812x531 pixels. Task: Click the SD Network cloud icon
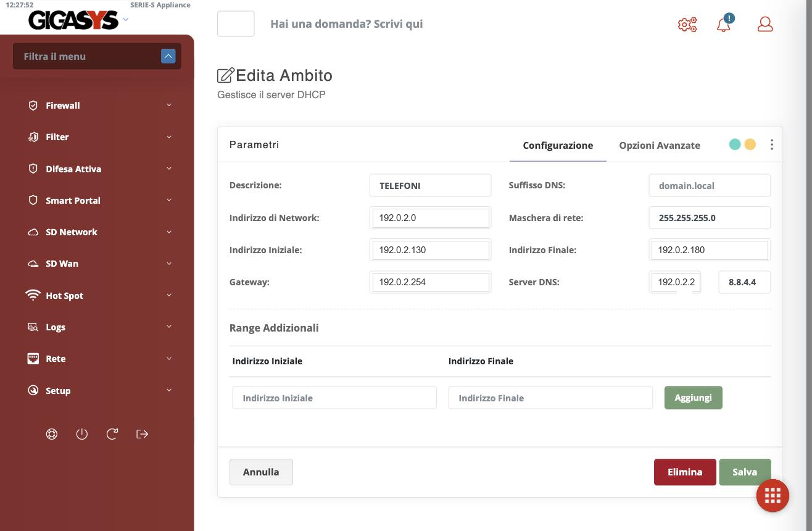tap(33, 232)
